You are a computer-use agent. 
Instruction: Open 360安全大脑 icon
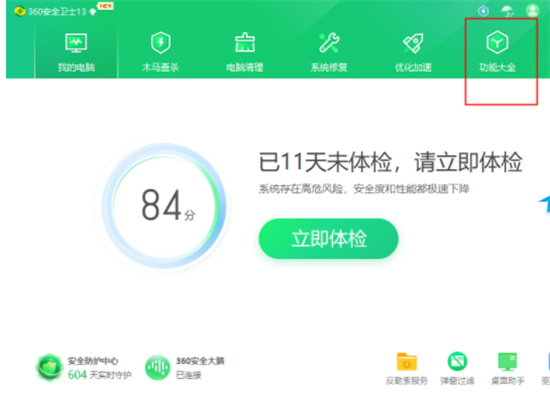(157, 367)
